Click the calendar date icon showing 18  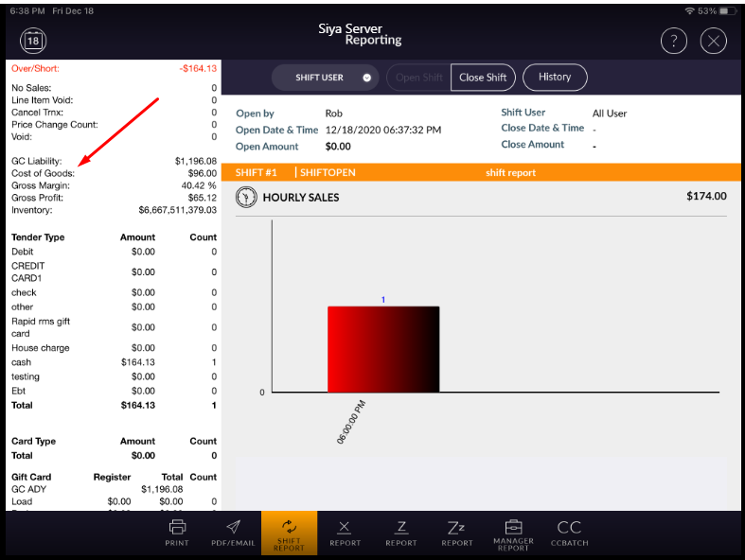point(33,41)
